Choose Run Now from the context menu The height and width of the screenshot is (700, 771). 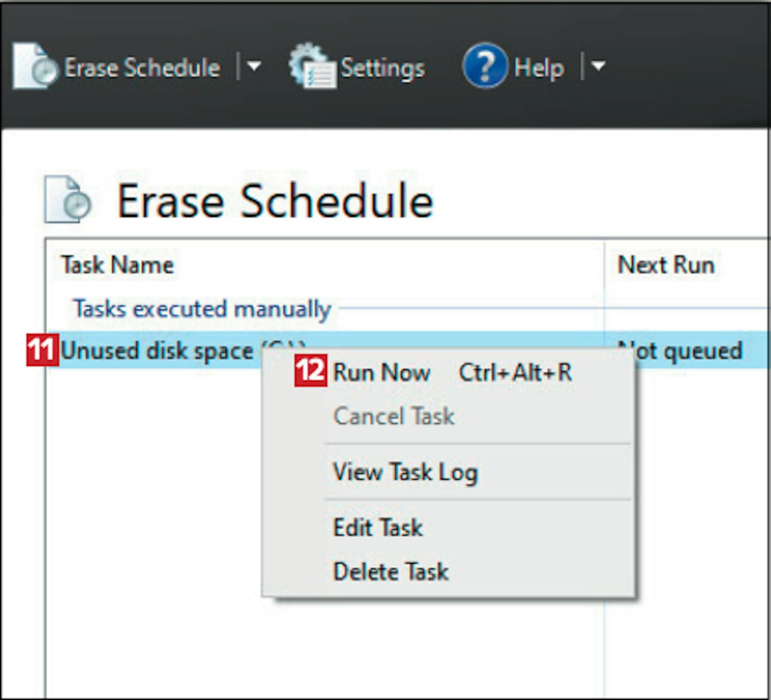click(x=382, y=373)
